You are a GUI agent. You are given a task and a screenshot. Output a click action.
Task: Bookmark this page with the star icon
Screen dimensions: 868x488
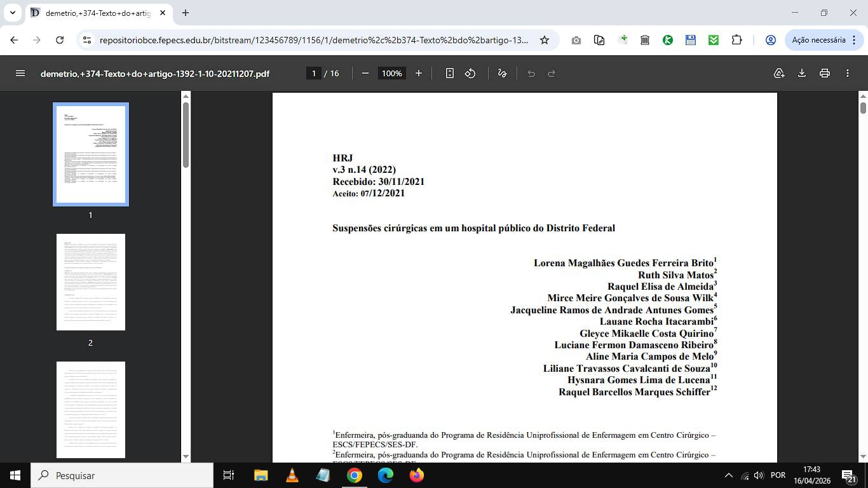tap(545, 40)
